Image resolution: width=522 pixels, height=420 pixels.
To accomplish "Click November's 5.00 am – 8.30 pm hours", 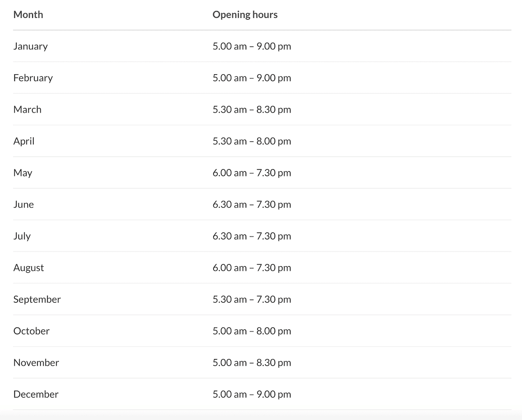I will tap(252, 363).
